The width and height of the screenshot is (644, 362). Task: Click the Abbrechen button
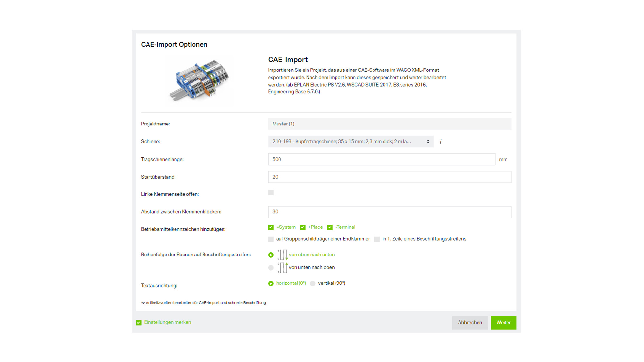pyautogui.click(x=470, y=323)
